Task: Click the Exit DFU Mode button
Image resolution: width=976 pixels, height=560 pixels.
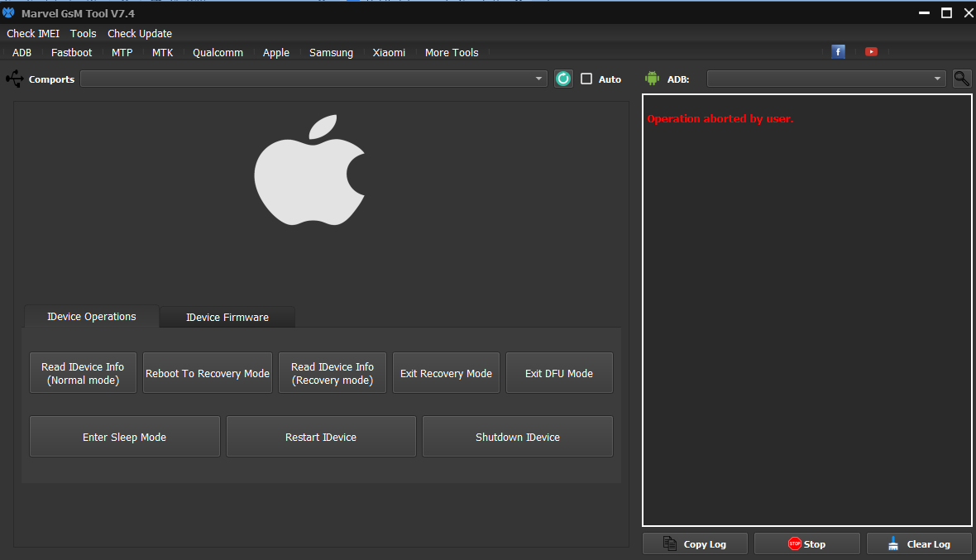Action: click(559, 373)
